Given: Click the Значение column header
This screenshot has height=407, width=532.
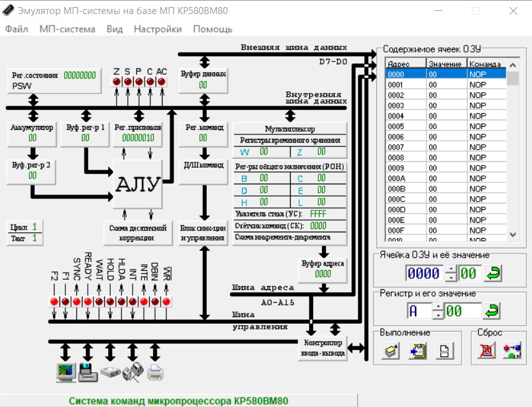Looking at the screenshot, I should [x=446, y=64].
